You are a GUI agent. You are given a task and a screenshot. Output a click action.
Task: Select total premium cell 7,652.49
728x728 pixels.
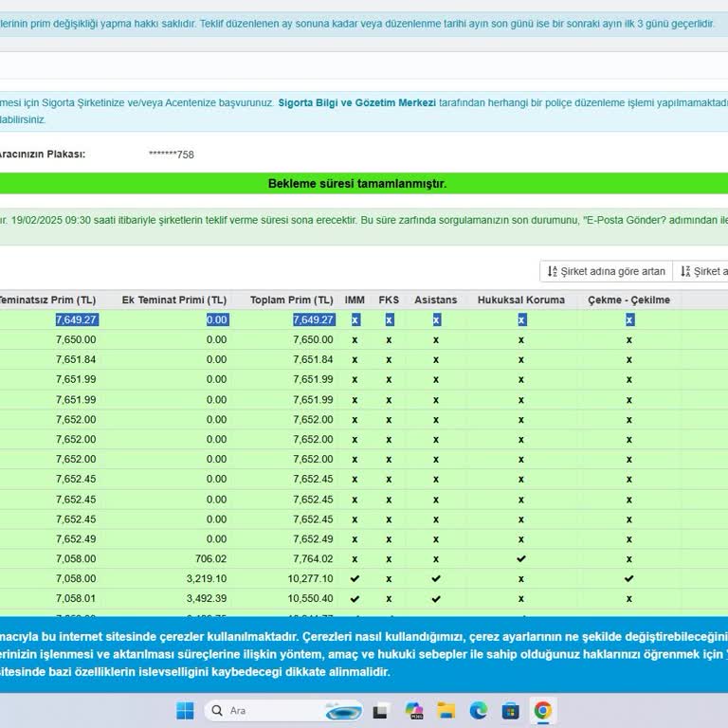(x=313, y=539)
